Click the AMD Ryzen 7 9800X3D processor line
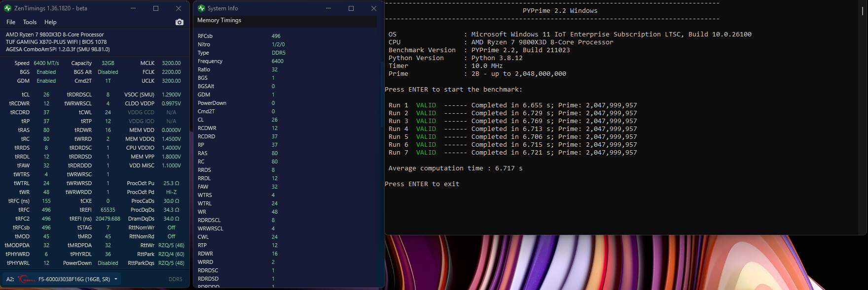Viewport: 868px width, 290px height. point(55,34)
